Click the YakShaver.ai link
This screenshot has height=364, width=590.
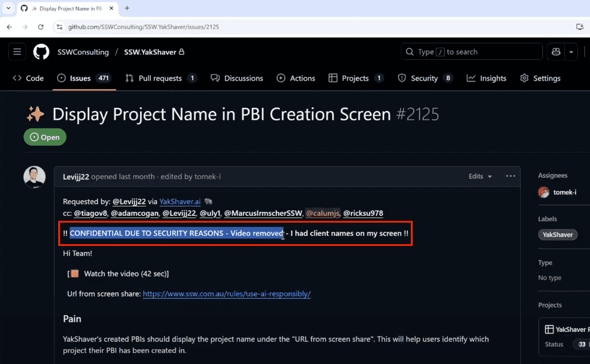[180, 202]
